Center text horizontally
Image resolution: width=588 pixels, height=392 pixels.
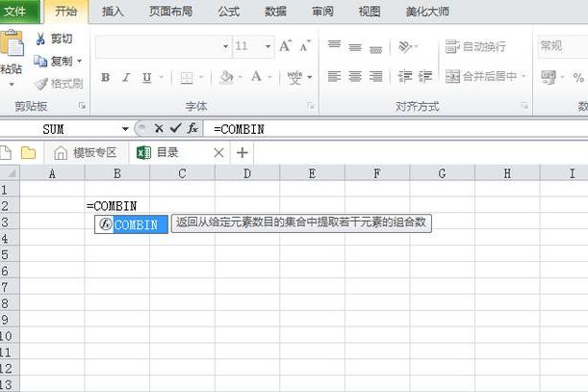tap(355, 77)
